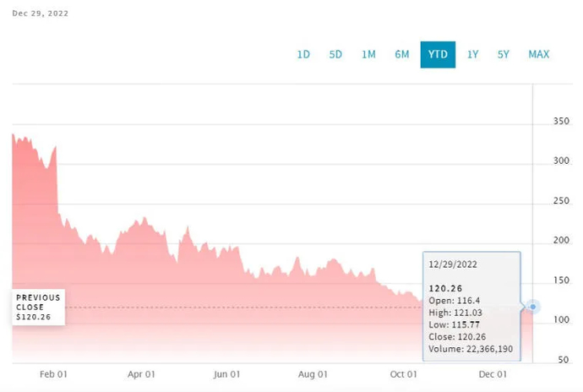Select the 5Y time range
The width and height of the screenshot is (583, 392).
click(x=504, y=55)
